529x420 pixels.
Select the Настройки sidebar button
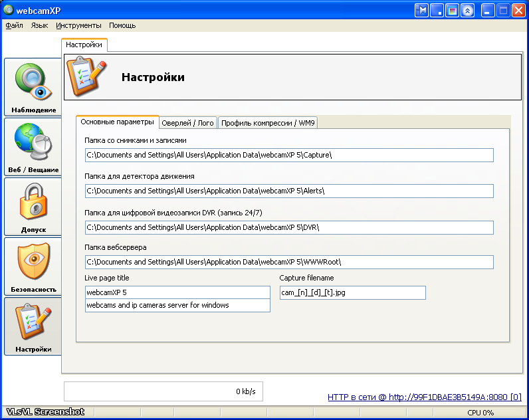click(33, 326)
